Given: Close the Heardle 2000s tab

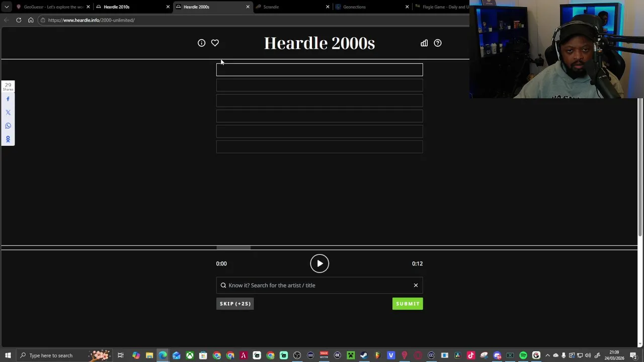Looking at the screenshot, I should pyautogui.click(x=248, y=7).
